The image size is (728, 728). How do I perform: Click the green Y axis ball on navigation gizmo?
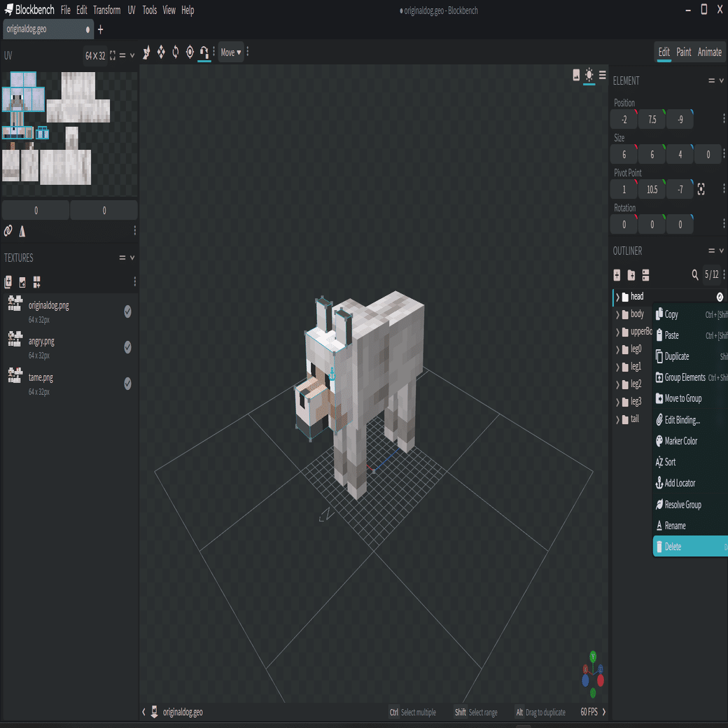[593, 656]
